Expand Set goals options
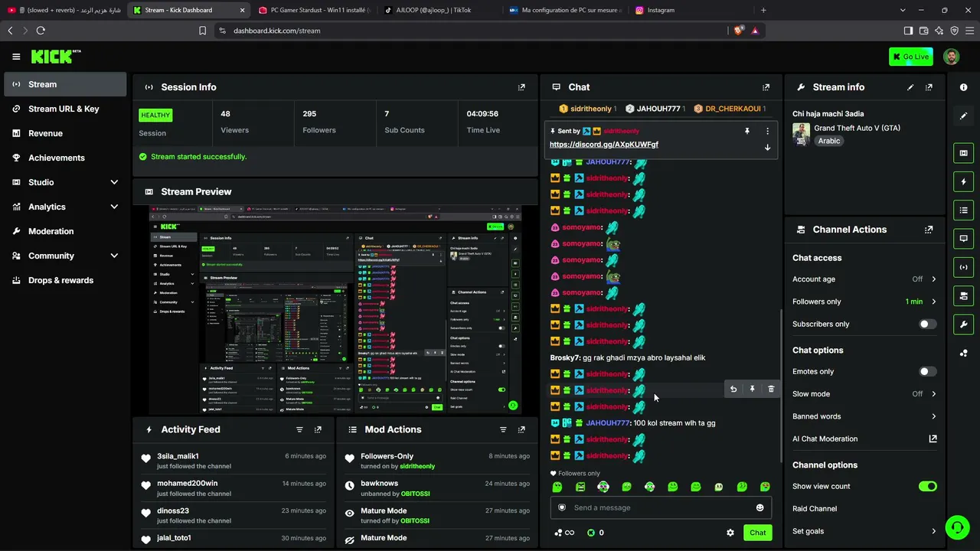The image size is (980, 551). 933,531
